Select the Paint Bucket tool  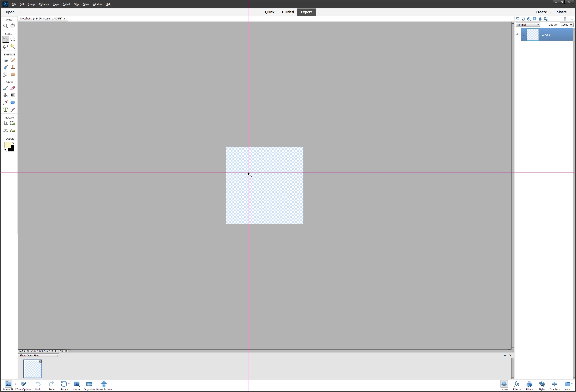[5, 95]
